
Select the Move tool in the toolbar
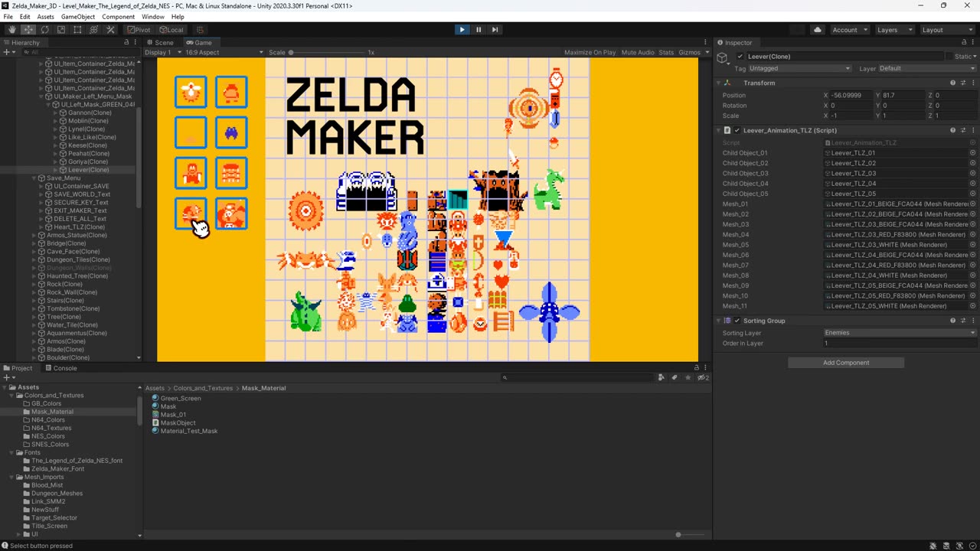point(28,30)
